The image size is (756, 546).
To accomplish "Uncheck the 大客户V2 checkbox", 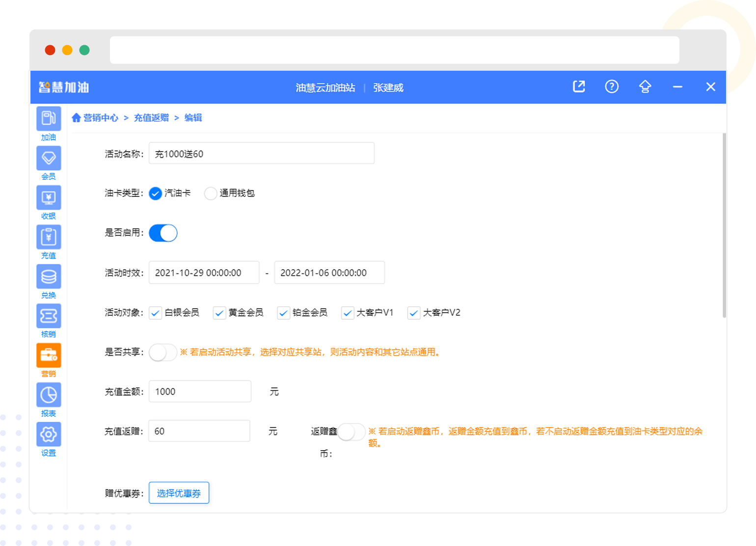I will pyautogui.click(x=414, y=313).
